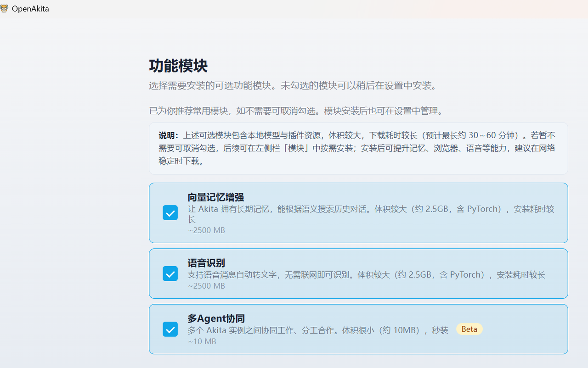Select the 向量记忆增强 module card

coord(358,212)
